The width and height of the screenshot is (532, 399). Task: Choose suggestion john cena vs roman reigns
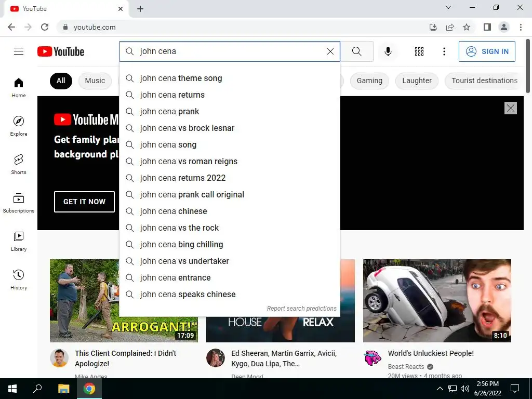[229, 162]
